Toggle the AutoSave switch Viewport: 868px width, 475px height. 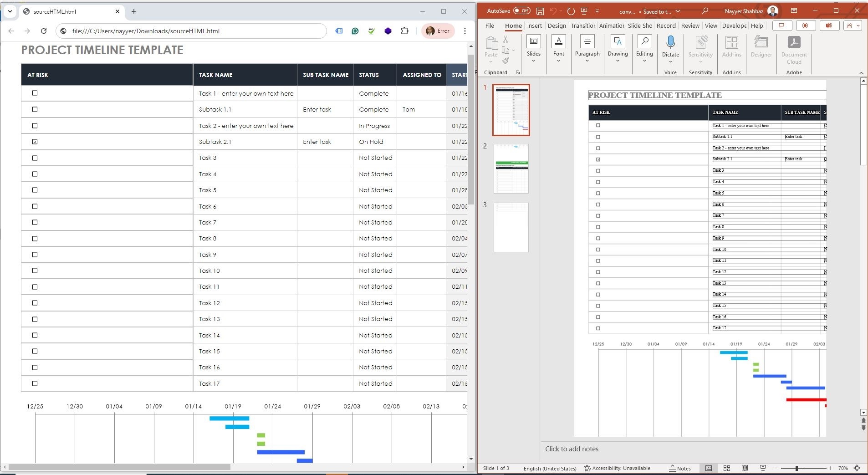(x=521, y=11)
